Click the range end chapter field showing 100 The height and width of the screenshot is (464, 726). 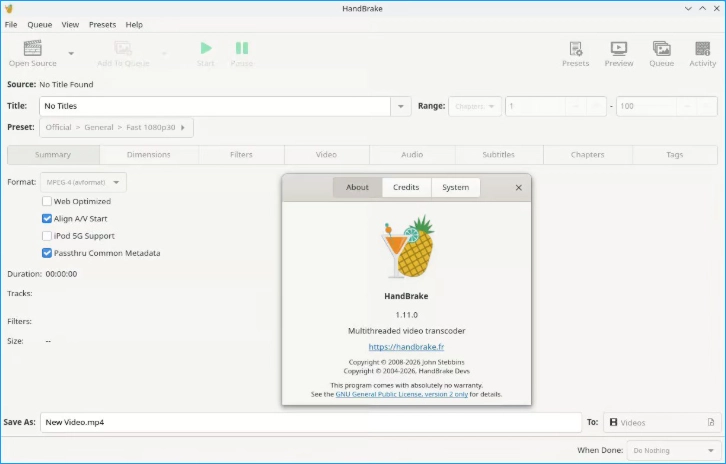pyautogui.click(x=646, y=107)
